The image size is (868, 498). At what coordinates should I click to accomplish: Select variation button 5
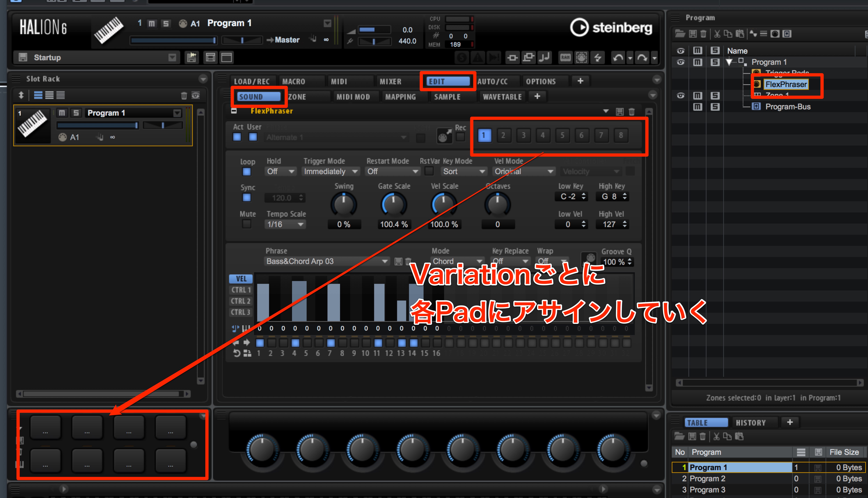pos(562,135)
